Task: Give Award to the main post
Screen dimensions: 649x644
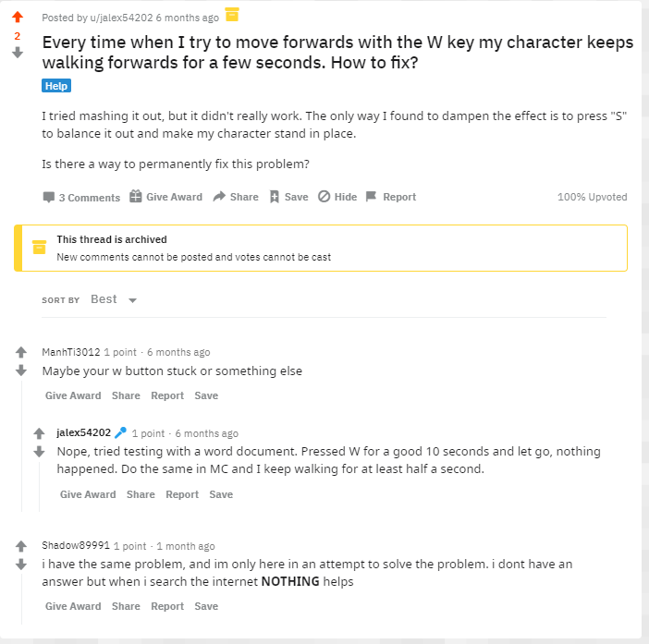Action: [x=165, y=197]
